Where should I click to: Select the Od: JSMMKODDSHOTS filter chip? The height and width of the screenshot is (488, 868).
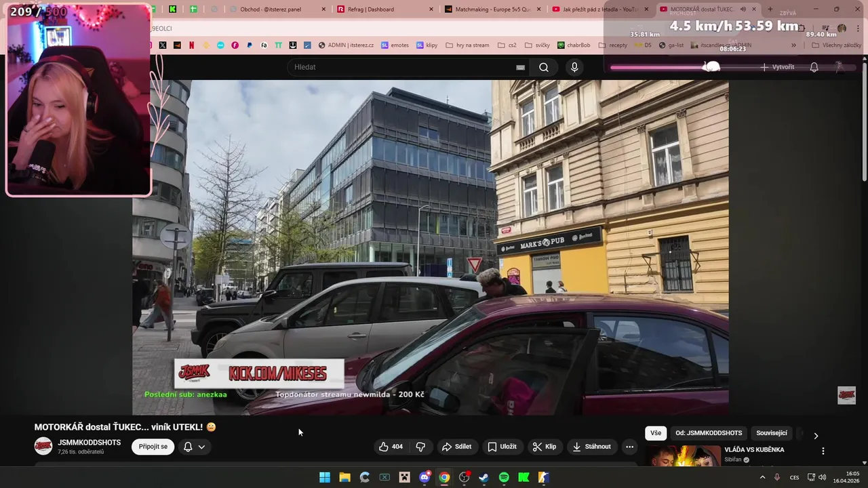(709, 433)
